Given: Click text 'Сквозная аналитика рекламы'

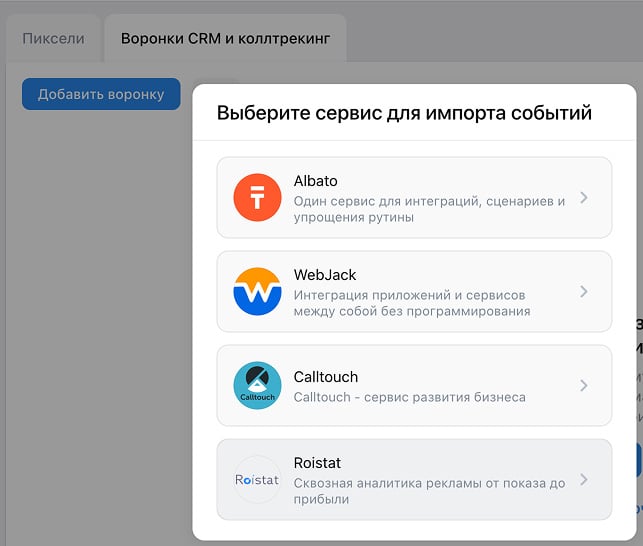Looking at the screenshot, I should coord(388,483).
